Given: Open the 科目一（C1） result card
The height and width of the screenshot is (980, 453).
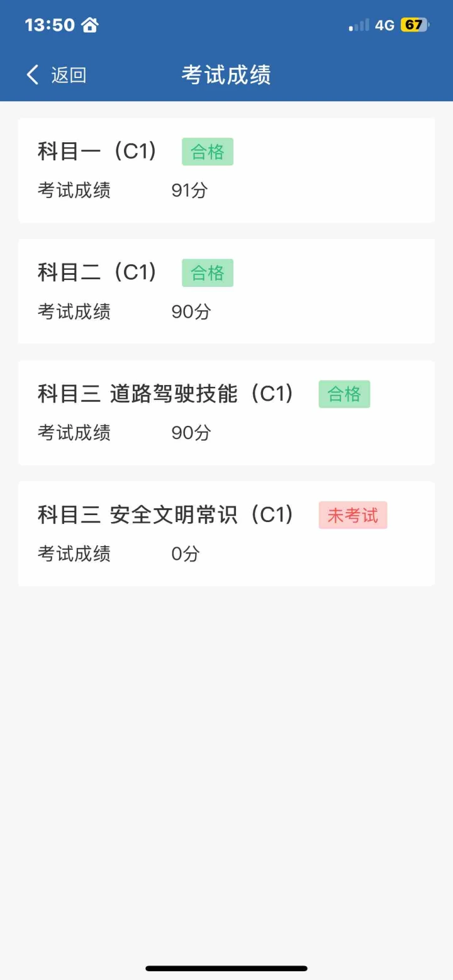Looking at the screenshot, I should [226, 170].
